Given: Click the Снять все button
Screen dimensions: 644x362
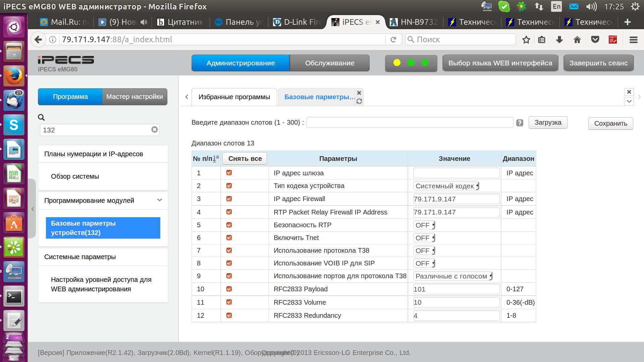Looking at the screenshot, I should [245, 159].
